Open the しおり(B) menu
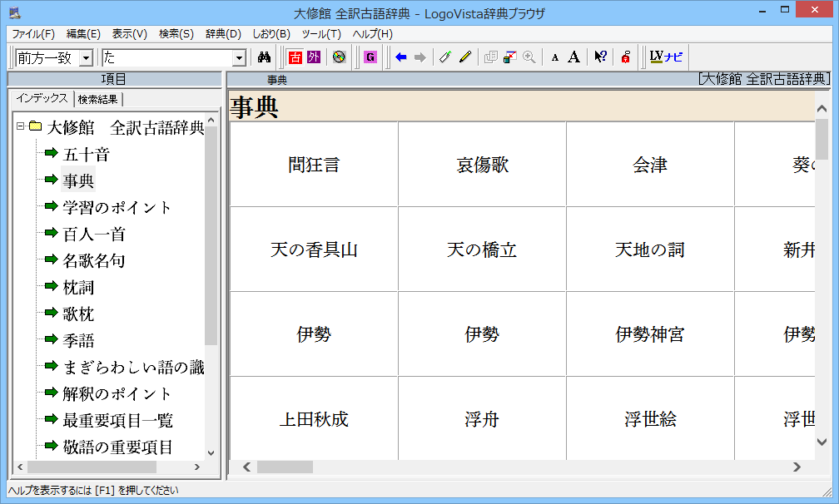The height and width of the screenshot is (504, 839). 271,33
